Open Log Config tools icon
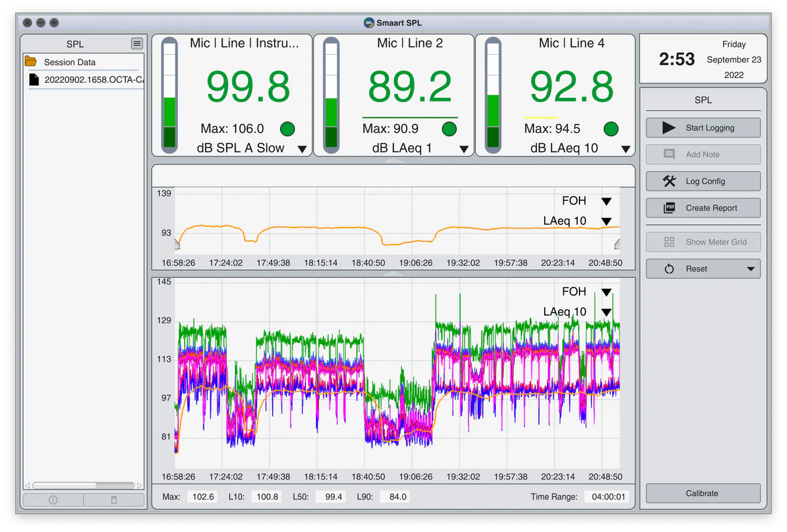The image size is (787, 532). (x=669, y=181)
